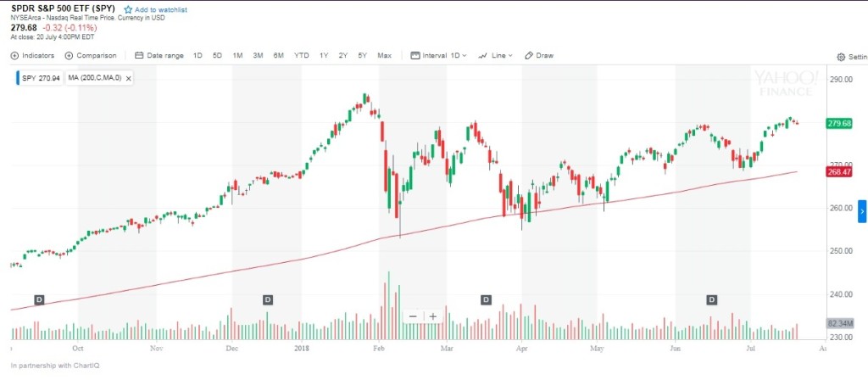Image resolution: width=868 pixels, height=380 pixels.
Task: Open chart Settings gear icon
Action: pos(841,57)
